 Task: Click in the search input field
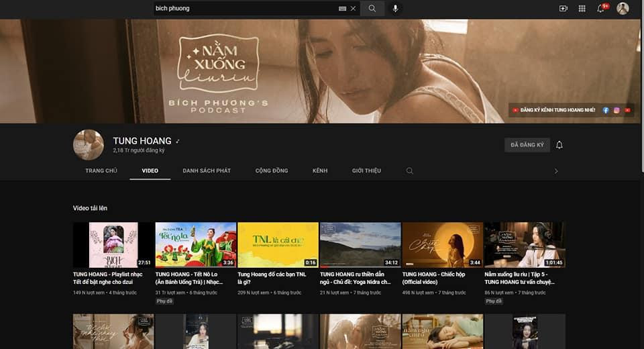pos(245,9)
